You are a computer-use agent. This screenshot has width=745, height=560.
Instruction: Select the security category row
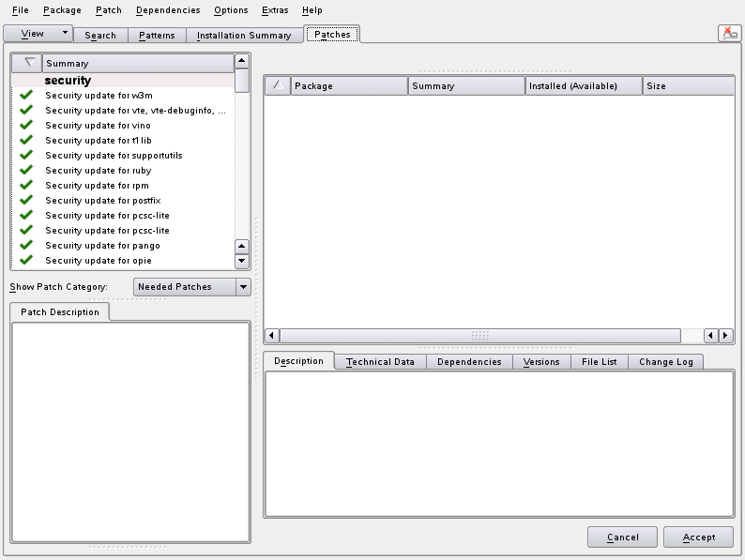click(123, 81)
